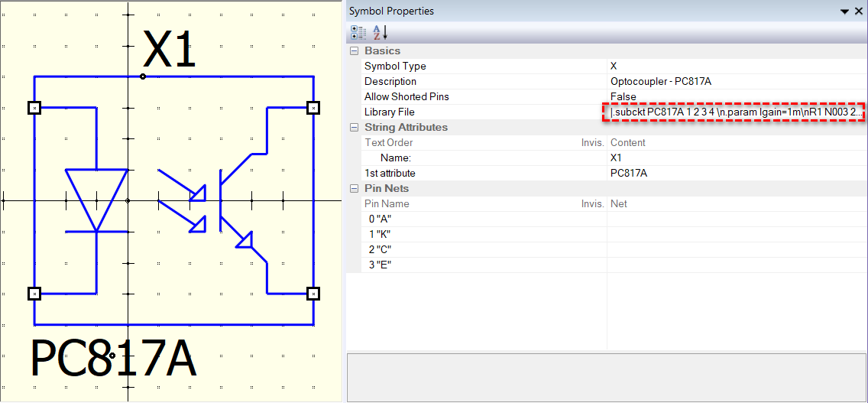Collapse the Pin Nets section
This screenshot has width=868, height=403.
coord(354,188)
